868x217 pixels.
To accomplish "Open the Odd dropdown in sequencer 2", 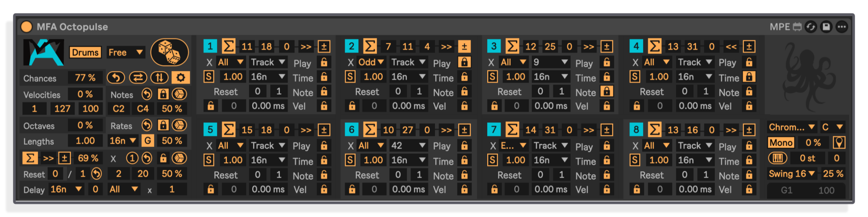I will tap(371, 62).
